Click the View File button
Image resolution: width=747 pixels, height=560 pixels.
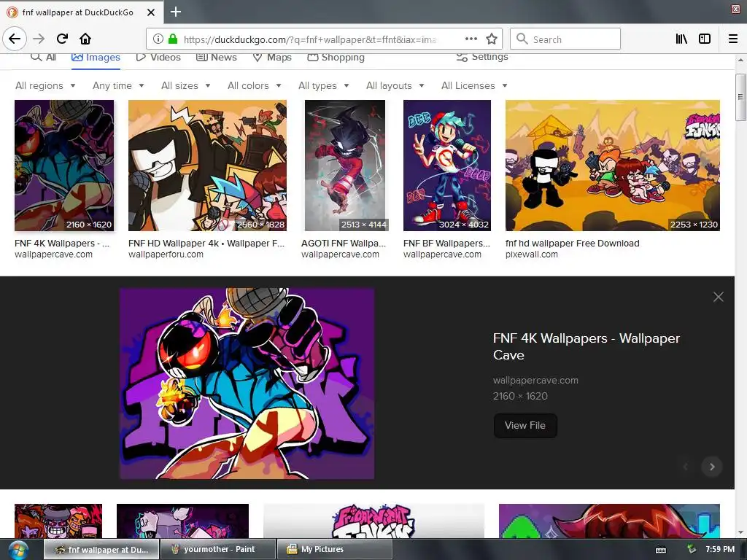[x=525, y=425]
